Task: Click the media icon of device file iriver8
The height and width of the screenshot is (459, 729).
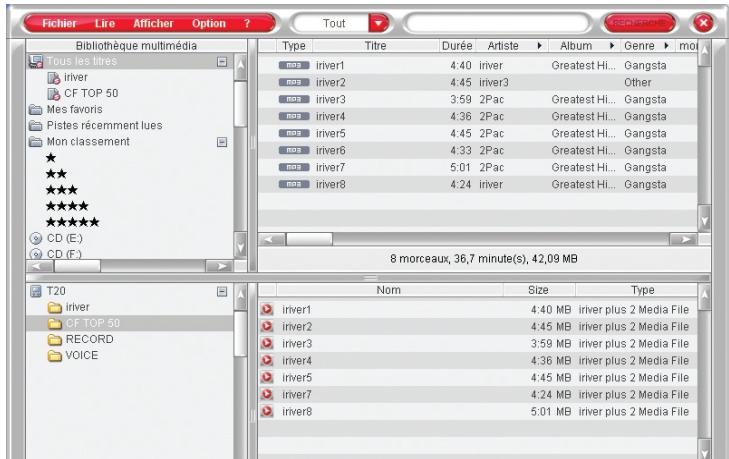Action: click(x=267, y=411)
